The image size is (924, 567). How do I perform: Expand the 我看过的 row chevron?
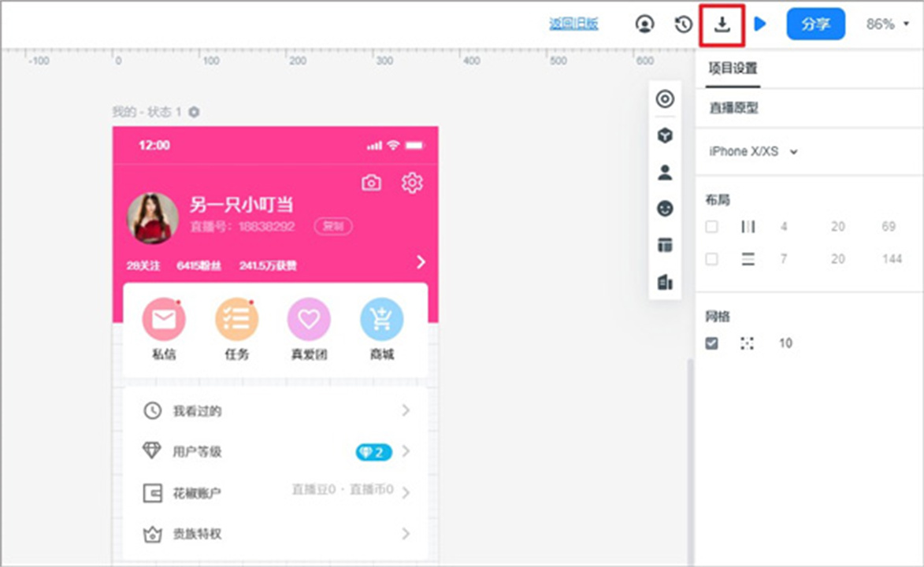point(406,410)
